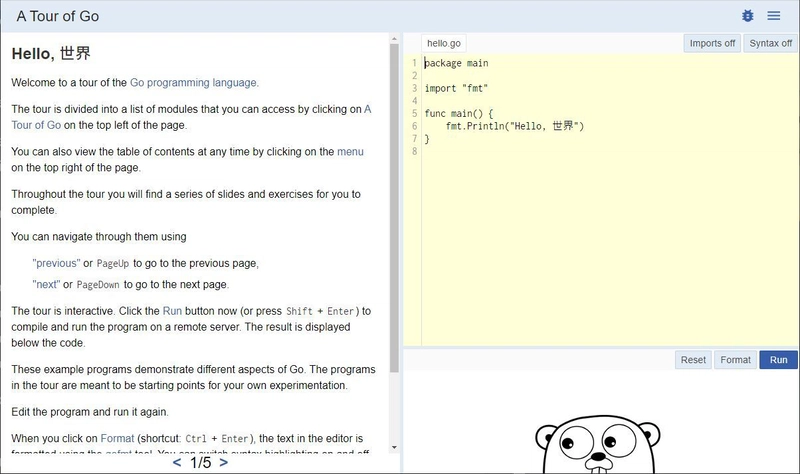Screen dimensions: 800x474
Task: Click the menu link in text
Action: (350, 152)
